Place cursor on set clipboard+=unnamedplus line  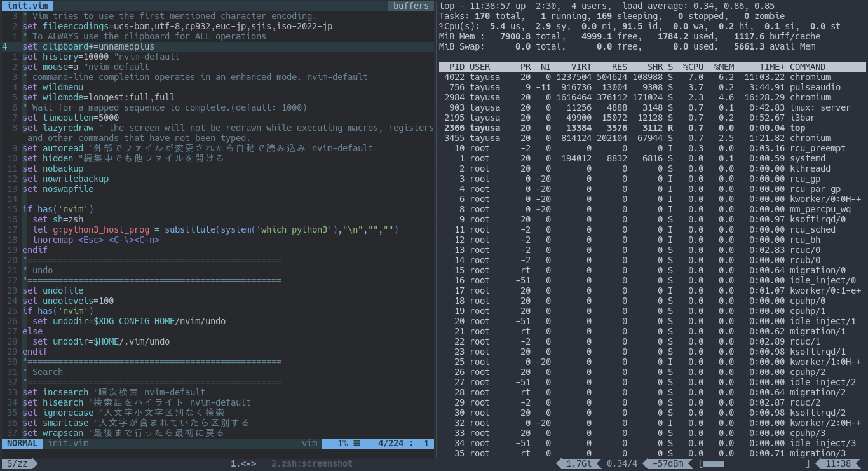click(x=88, y=46)
